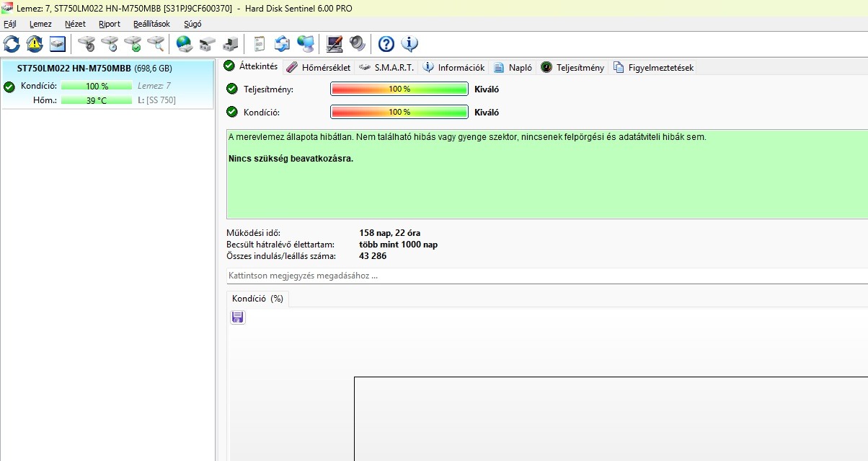Image resolution: width=868 pixels, height=461 pixels.
Task: Select the Kondíció (%) graph tab
Action: [x=257, y=299]
